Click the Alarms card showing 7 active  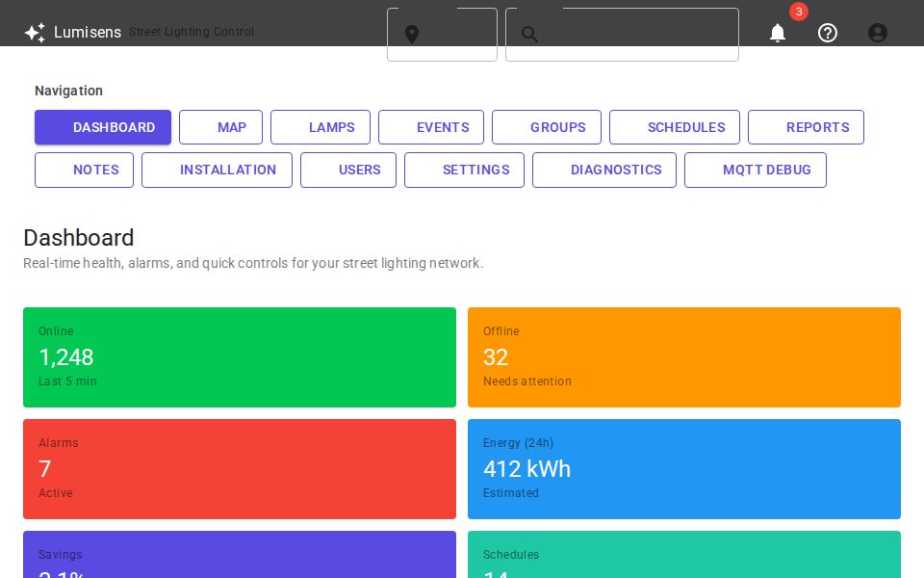pos(240,469)
